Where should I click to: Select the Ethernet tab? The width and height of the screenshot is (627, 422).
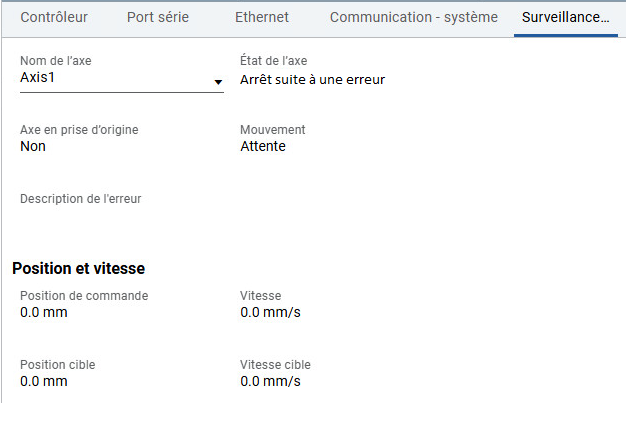click(x=262, y=17)
